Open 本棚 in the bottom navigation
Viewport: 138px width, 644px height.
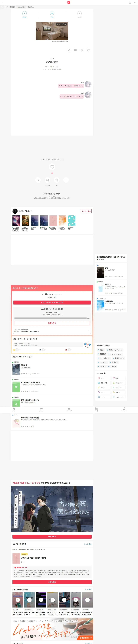point(96,409)
